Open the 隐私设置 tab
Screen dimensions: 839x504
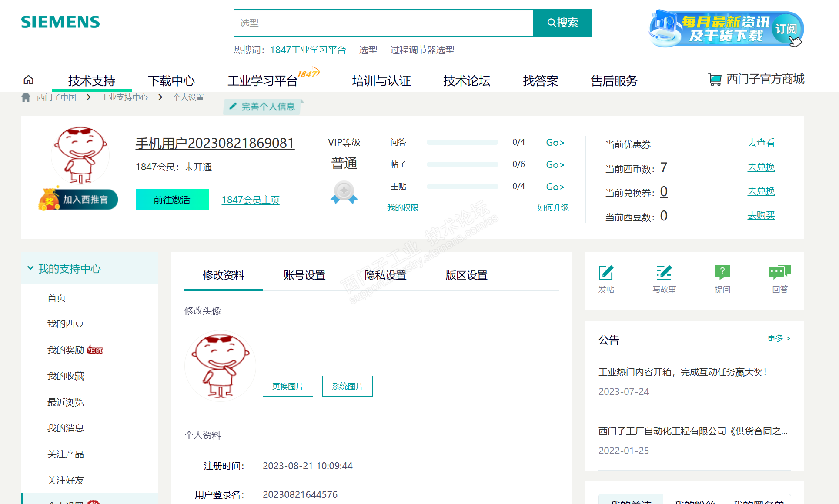pyautogui.click(x=385, y=275)
